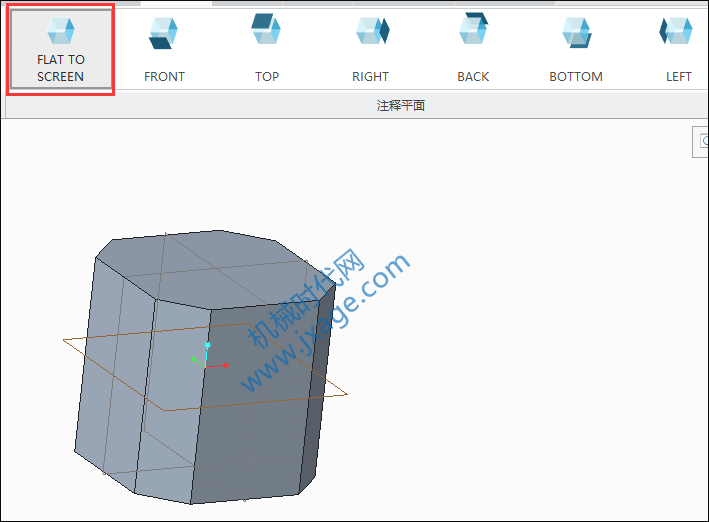Select the FLAT TO SCREEN annotation plane
Viewport: 709px width, 522px height.
pyautogui.click(x=61, y=49)
